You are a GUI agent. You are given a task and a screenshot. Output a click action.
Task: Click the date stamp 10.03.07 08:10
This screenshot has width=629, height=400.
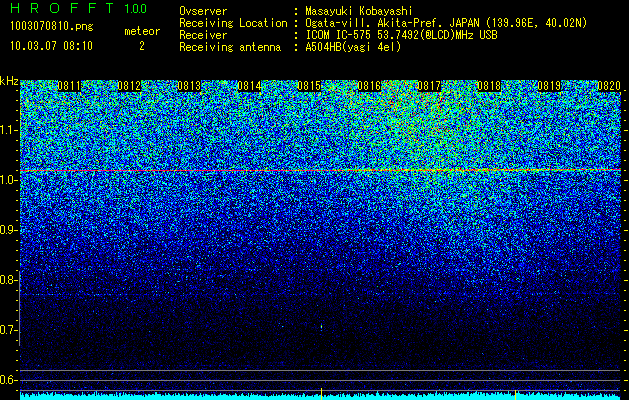coord(51,46)
